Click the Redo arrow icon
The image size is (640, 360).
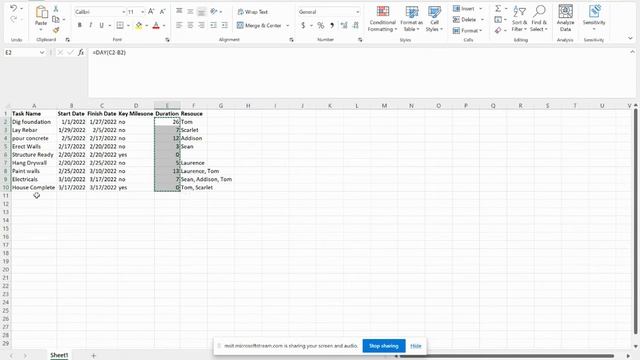coord(13,19)
